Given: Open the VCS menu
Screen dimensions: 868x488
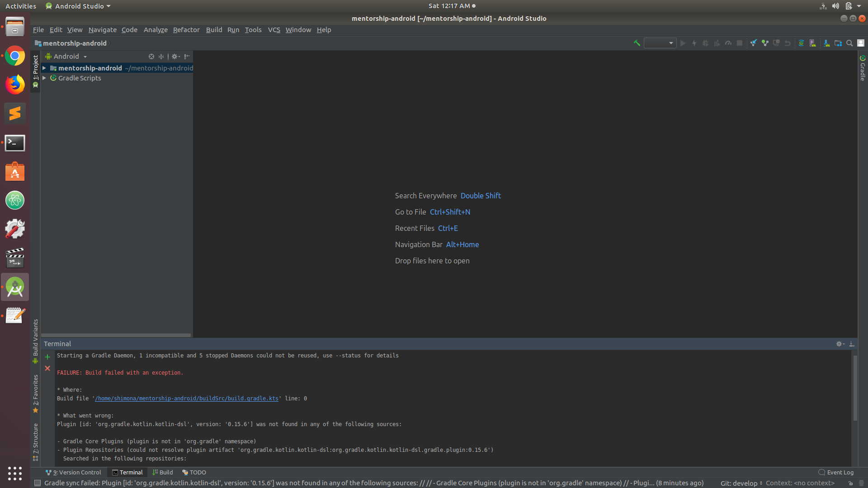Looking at the screenshot, I should point(274,30).
